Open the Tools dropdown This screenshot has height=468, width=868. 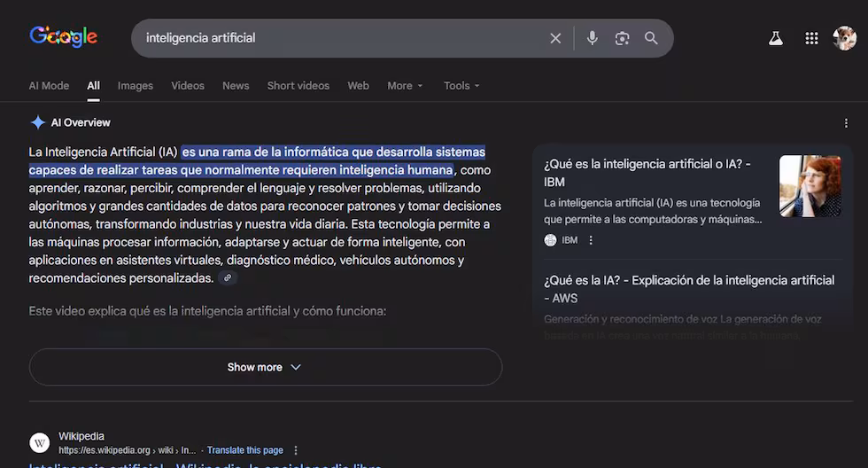pos(461,86)
